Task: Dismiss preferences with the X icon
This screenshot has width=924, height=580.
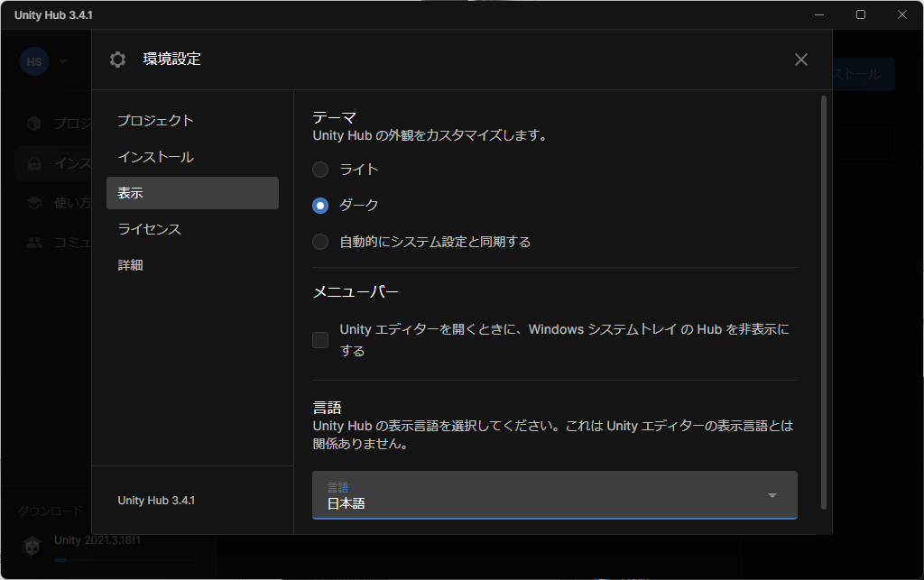Action: pos(800,60)
